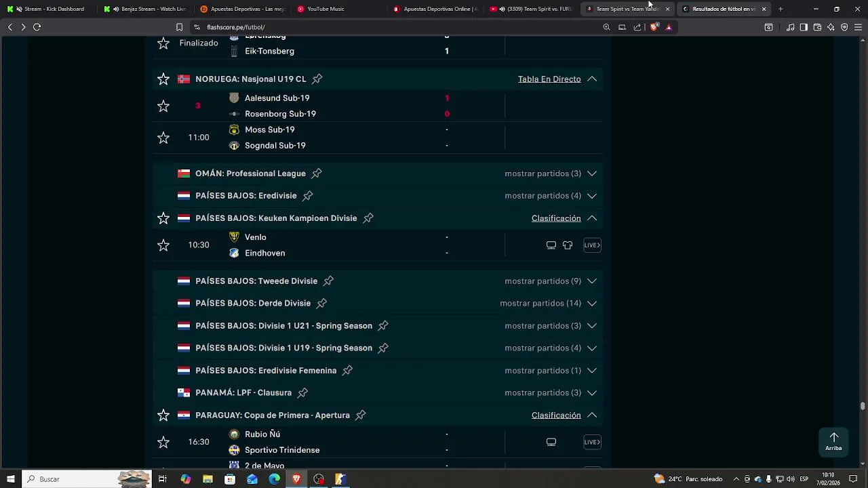The width and height of the screenshot is (868, 488).
Task: Expand PANAMÁ LPF Clausura matches
Action: [x=592, y=393]
